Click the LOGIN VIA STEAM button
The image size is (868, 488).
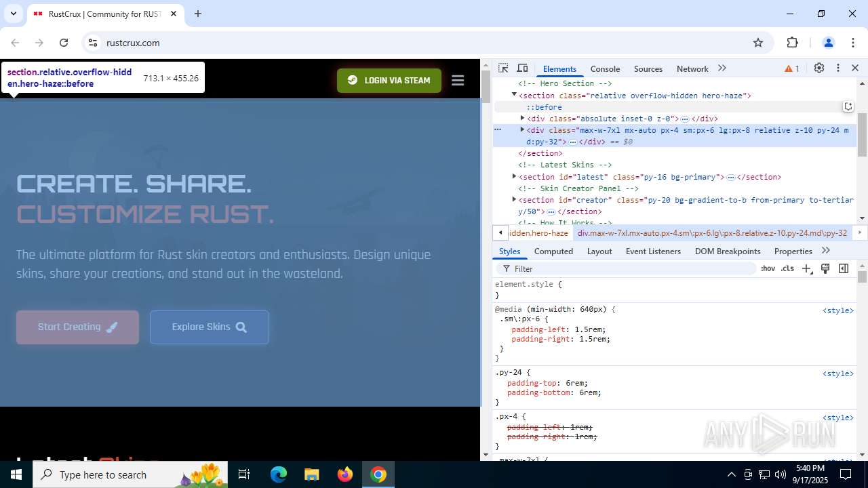coord(389,80)
